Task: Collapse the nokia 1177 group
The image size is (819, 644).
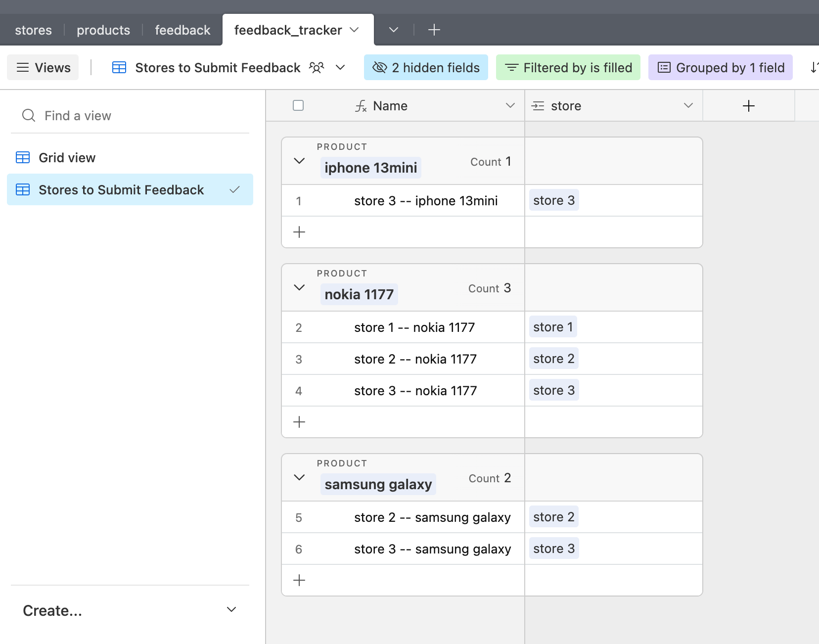Action: tap(299, 287)
